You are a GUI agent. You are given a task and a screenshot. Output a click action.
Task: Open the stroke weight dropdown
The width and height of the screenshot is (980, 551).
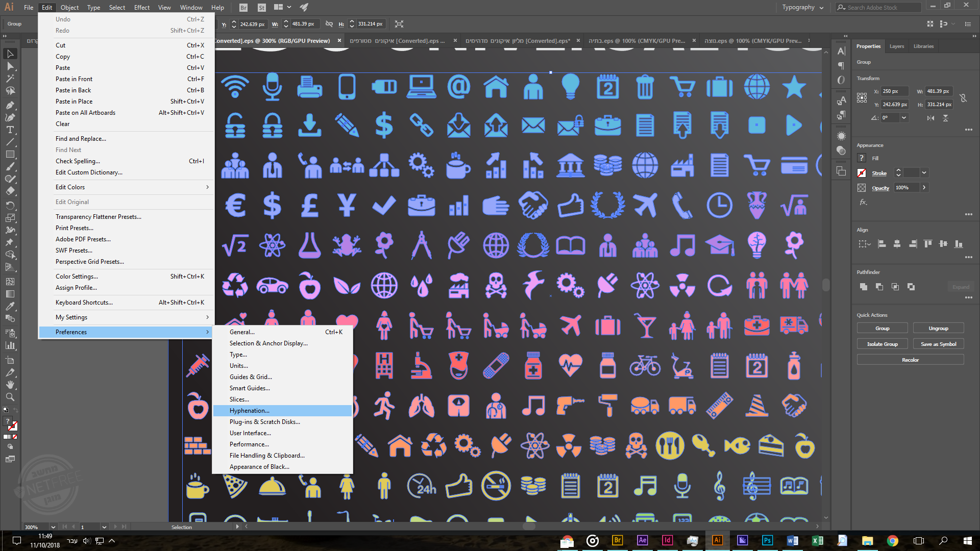point(924,173)
